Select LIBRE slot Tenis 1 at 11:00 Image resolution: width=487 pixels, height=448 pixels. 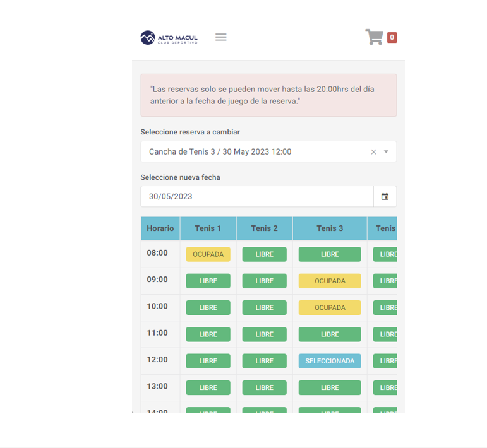pos(208,334)
